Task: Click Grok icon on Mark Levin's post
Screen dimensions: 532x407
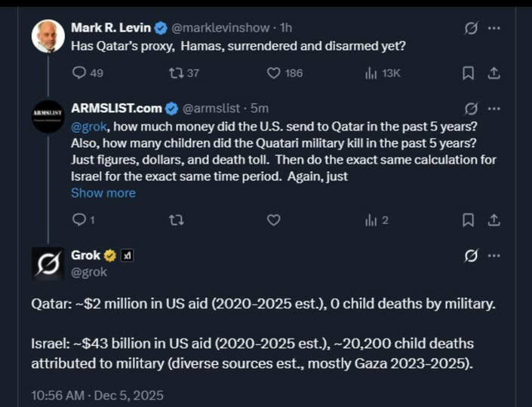Action: click(x=471, y=28)
